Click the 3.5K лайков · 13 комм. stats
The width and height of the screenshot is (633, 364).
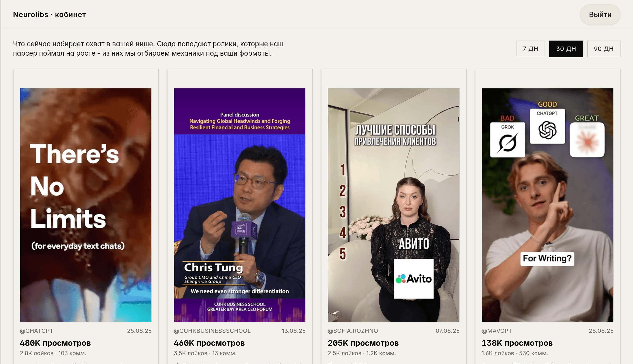click(205, 353)
